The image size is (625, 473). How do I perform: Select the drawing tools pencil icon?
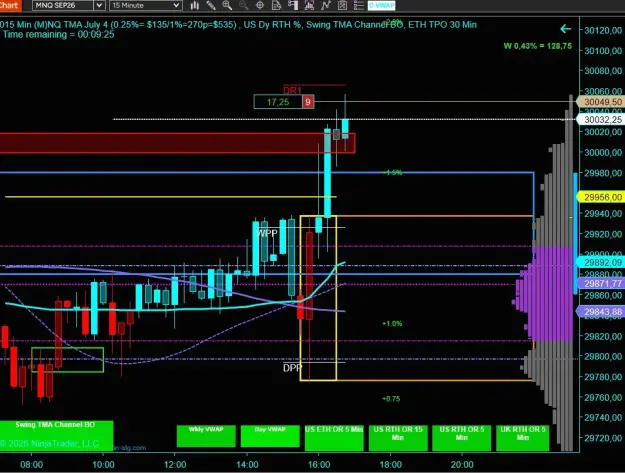pos(210,5)
